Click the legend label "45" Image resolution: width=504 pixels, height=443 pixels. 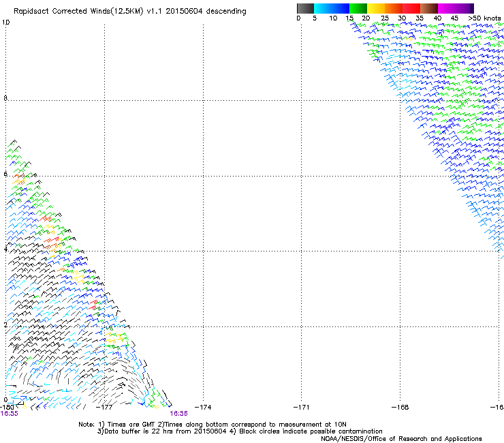454,18
